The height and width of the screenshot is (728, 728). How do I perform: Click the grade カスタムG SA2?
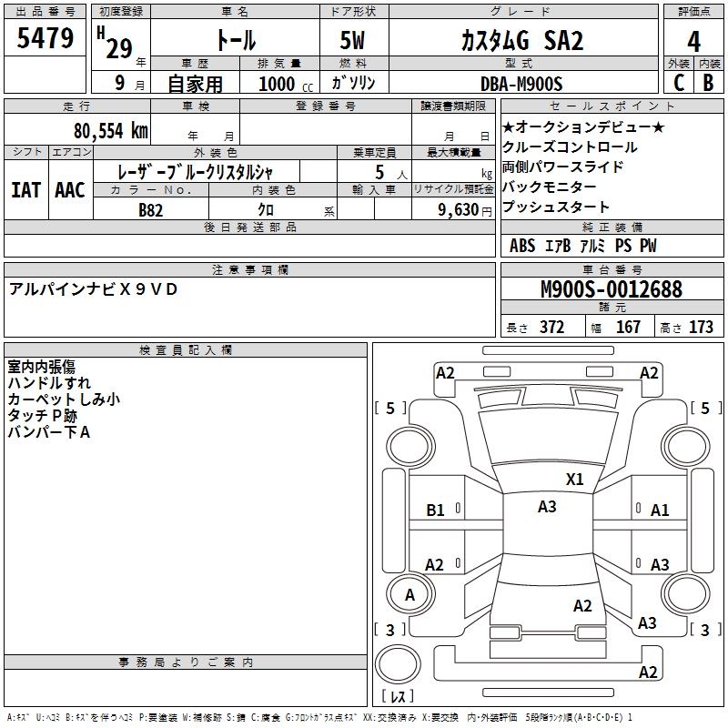(x=522, y=40)
